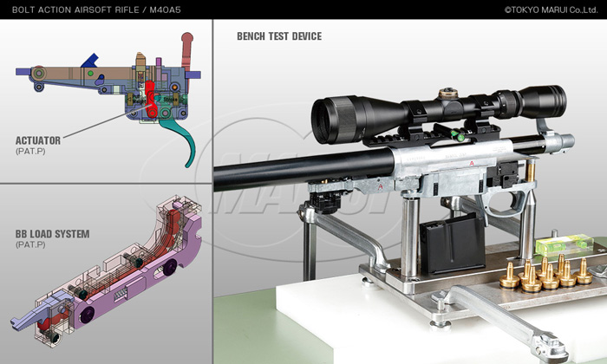Click the "Stroke" label in trigger diagram
Image resolution: width=607 pixels, height=364 pixels.
click(170, 100)
